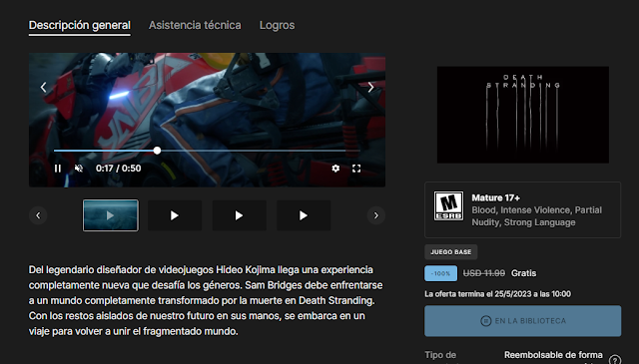Click the En la biblioteca button
639x364 pixels.
tap(523, 321)
